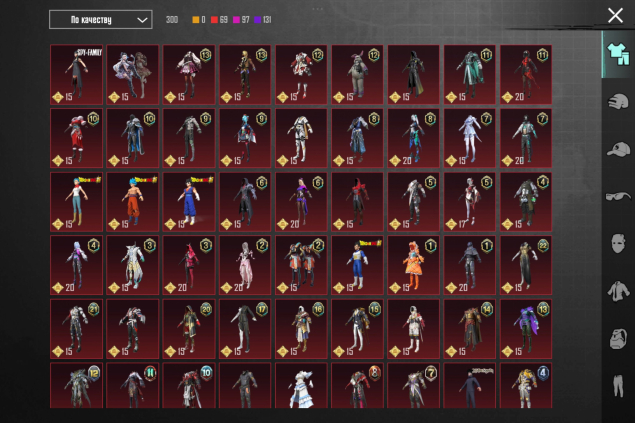Viewport: 635px width, 423px height.
Task: Select the silver armor outfit with badge 21
Action: point(77,329)
